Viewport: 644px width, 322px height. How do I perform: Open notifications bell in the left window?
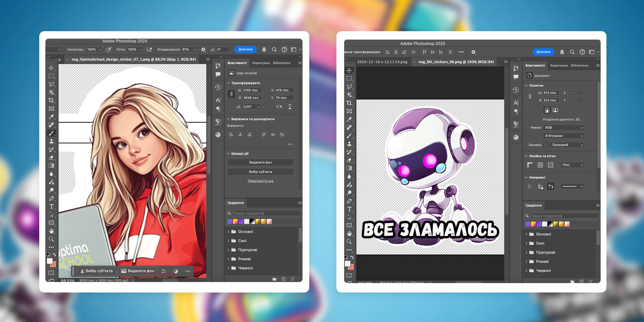coord(264,49)
